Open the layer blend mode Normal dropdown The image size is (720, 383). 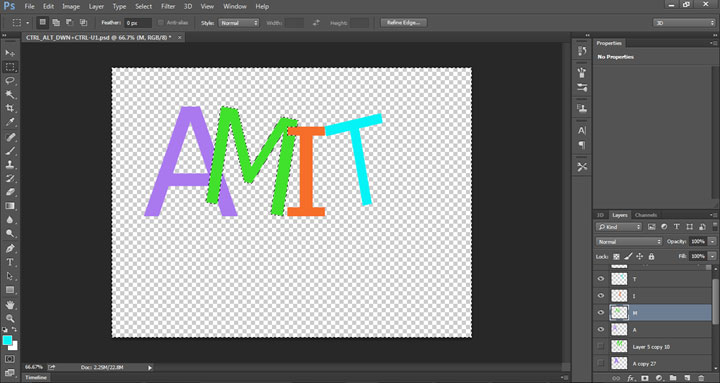coord(629,242)
